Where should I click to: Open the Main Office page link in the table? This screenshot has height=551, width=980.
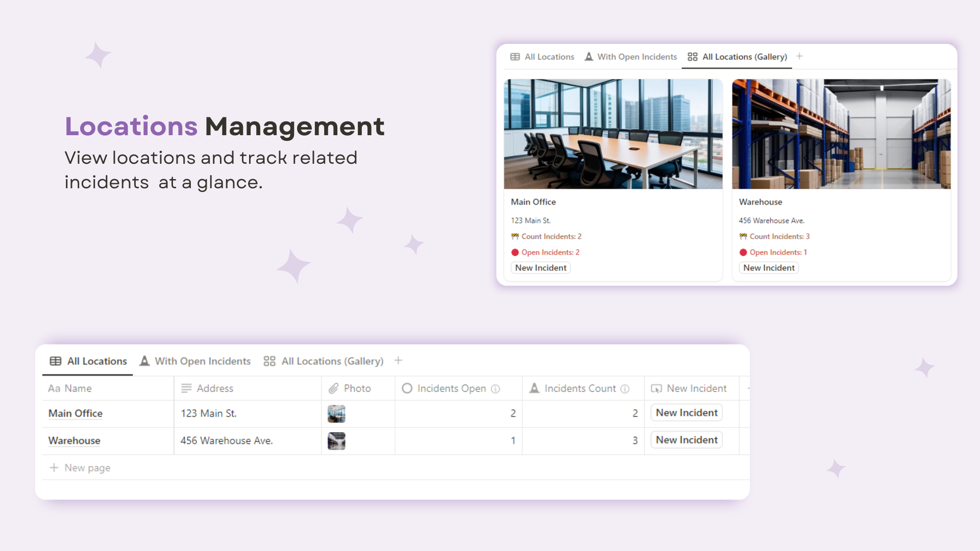[76, 414]
